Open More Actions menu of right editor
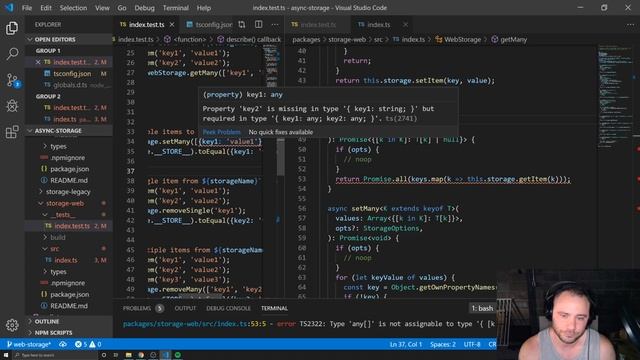Viewport: 640px width, 360px height. [630, 24]
